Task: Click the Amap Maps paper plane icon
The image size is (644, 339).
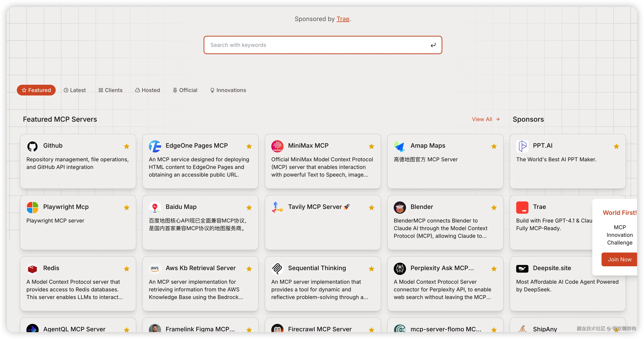Action: point(399,146)
